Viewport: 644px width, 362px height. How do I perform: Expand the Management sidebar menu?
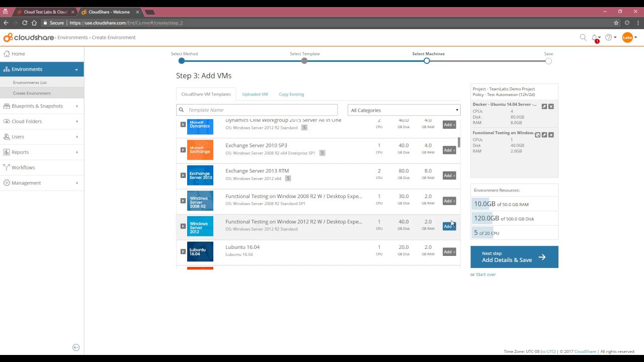[x=42, y=183]
